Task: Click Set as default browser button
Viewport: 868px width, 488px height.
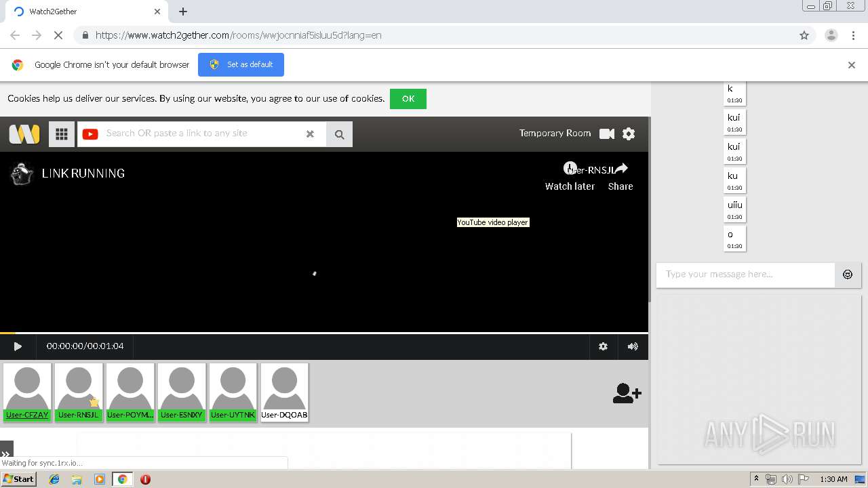Action: [241, 64]
